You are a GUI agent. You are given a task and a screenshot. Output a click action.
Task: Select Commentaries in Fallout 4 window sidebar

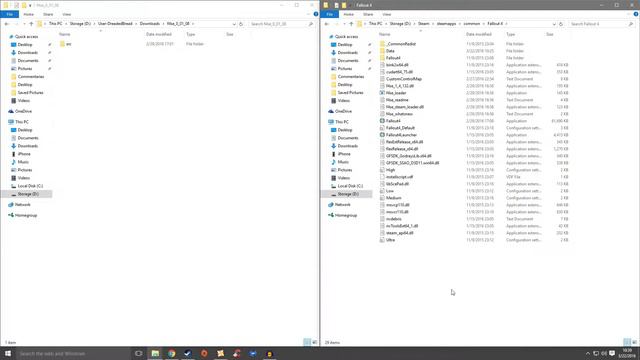pos(351,77)
